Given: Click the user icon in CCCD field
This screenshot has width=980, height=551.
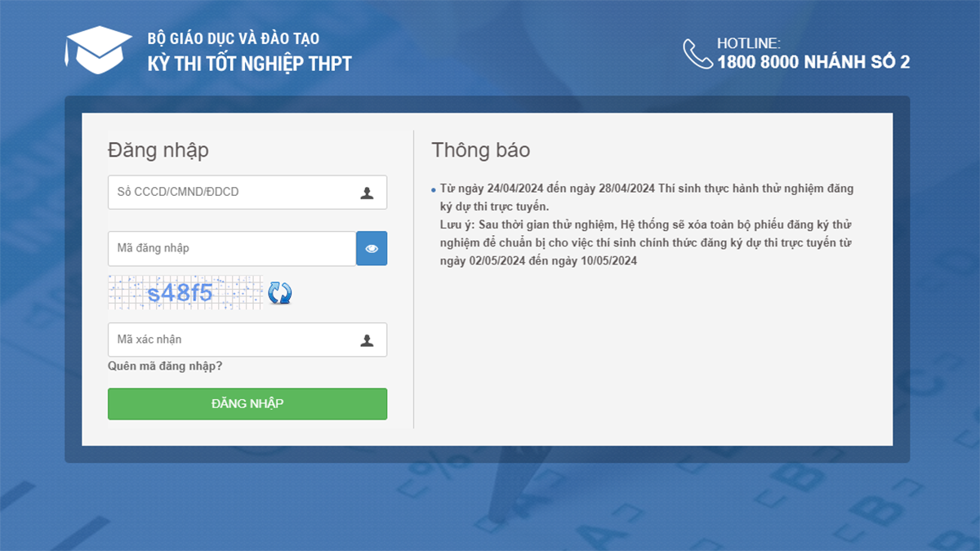Looking at the screenshot, I should (367, 193).
